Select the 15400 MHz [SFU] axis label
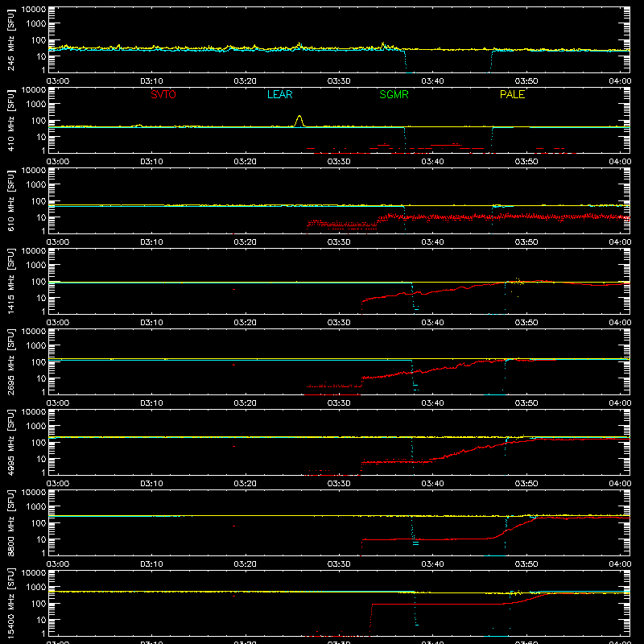 coord(11,603)
